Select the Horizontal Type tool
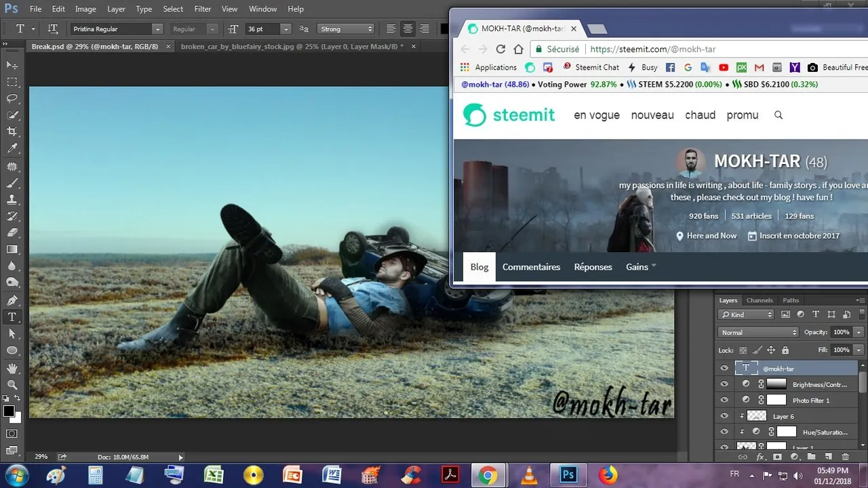This screenshot has width=868, height=488. (x=12, y=317)
